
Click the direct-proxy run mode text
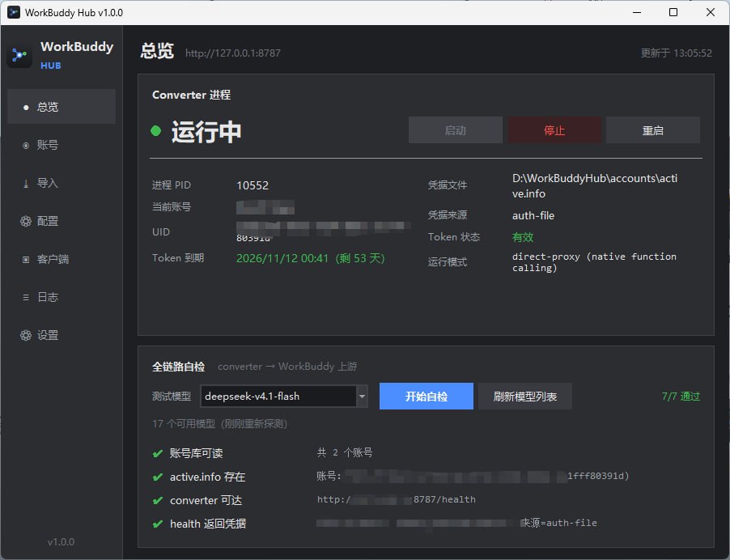594,262
